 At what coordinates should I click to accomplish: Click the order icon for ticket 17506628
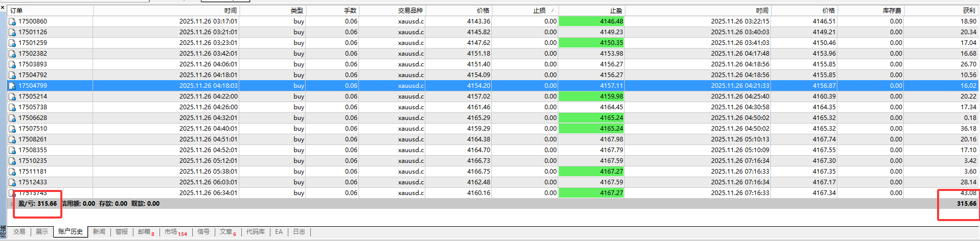12,118
